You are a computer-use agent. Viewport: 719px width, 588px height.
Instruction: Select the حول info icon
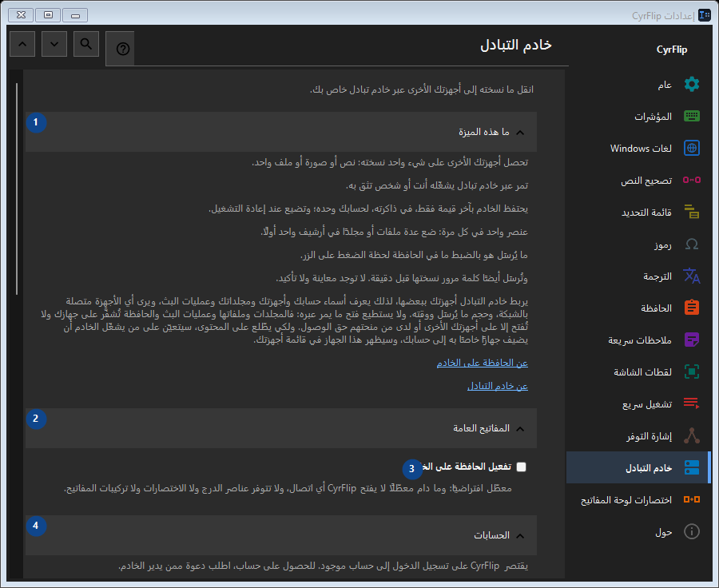click(x=692, y=531)
